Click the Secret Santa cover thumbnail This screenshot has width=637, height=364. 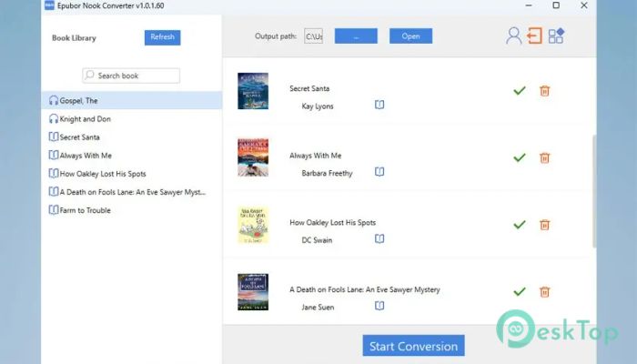[253, 91]
